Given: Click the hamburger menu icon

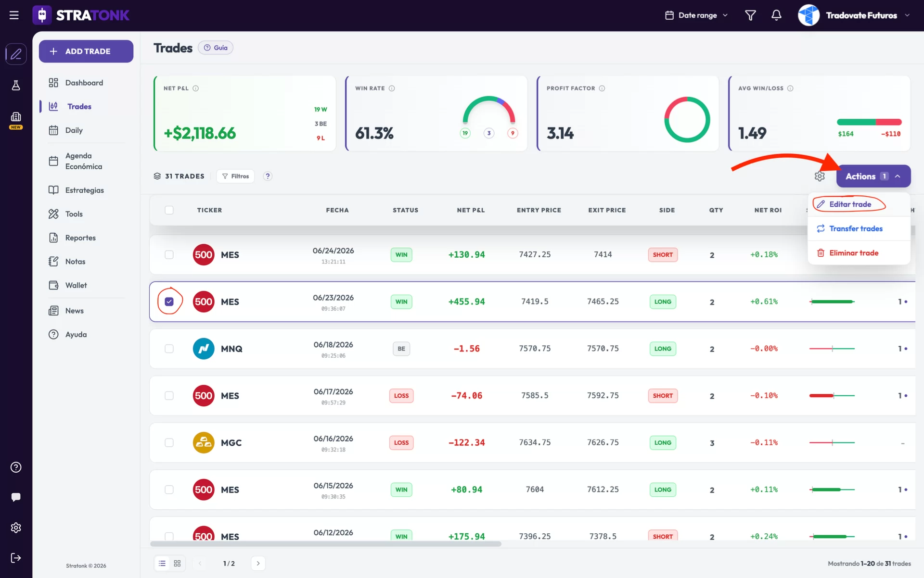Looking at the screenshot, I should point(14,15).
